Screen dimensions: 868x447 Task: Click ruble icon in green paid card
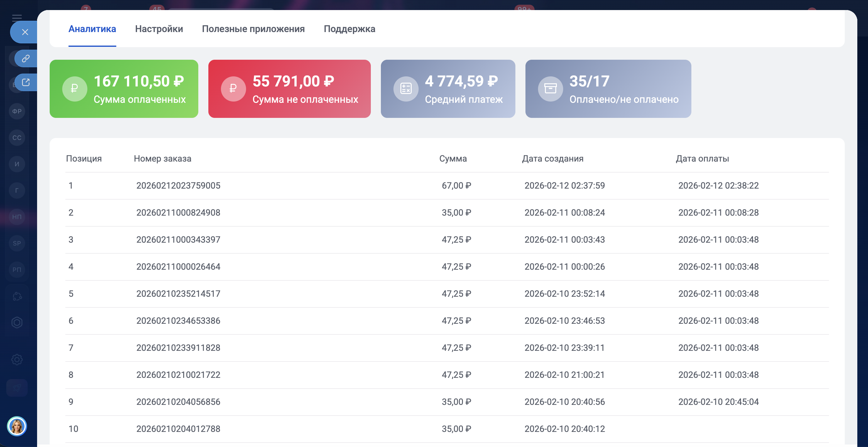click(x=74, y=89)
